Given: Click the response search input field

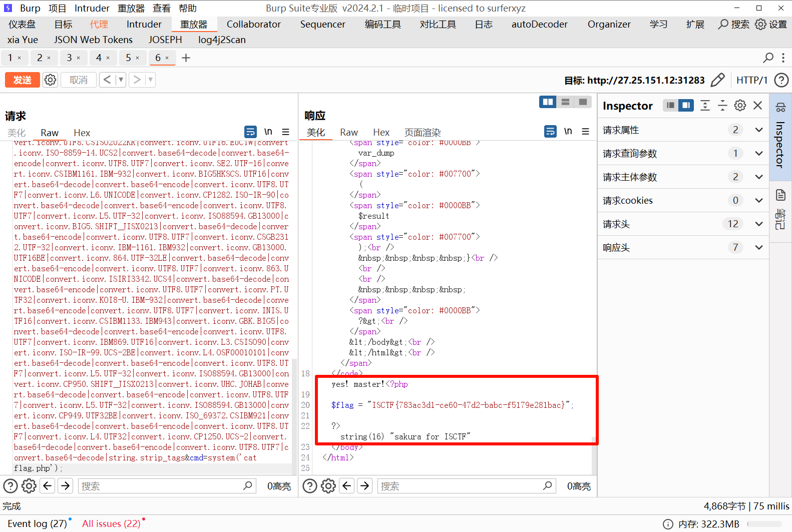Looking at the screenshot, I should point(467,486).
